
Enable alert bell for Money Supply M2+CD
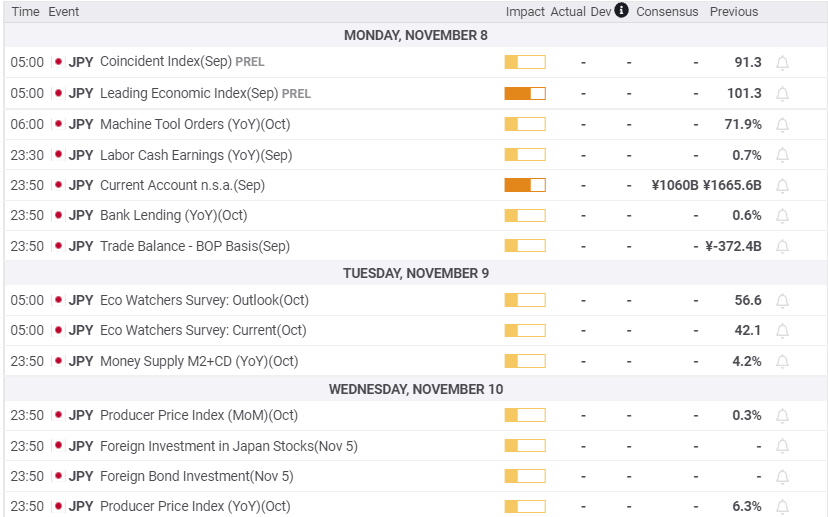point(782,361)
